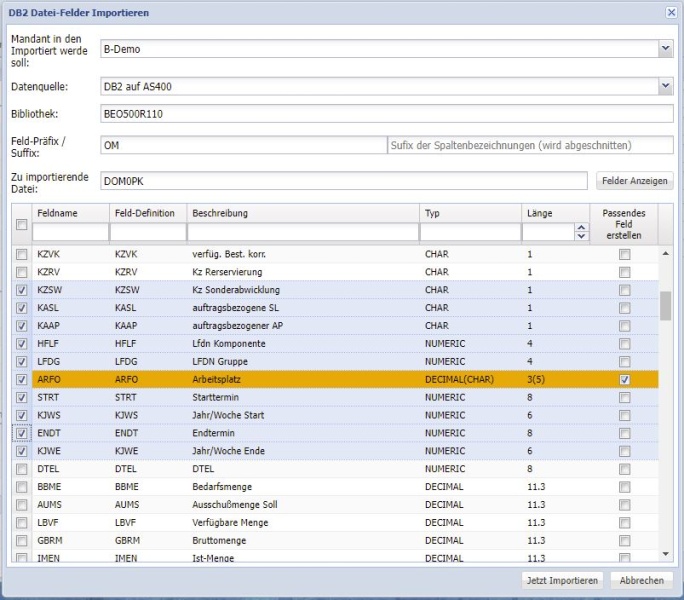Check the row checkbox for KZVK
The image size is (684, 600).
22,255
